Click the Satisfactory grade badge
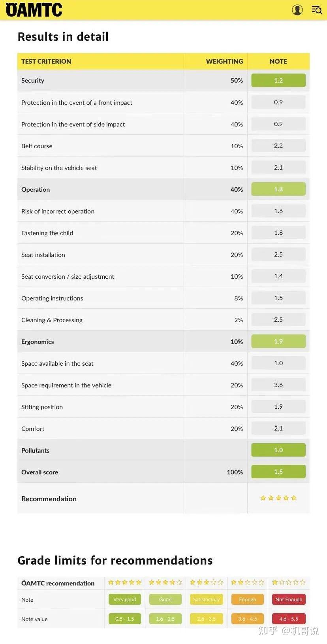 click(x=206, y=600)
